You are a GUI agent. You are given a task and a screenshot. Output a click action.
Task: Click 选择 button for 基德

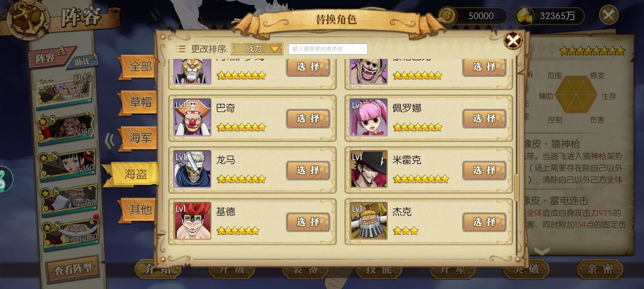(308, 222)
